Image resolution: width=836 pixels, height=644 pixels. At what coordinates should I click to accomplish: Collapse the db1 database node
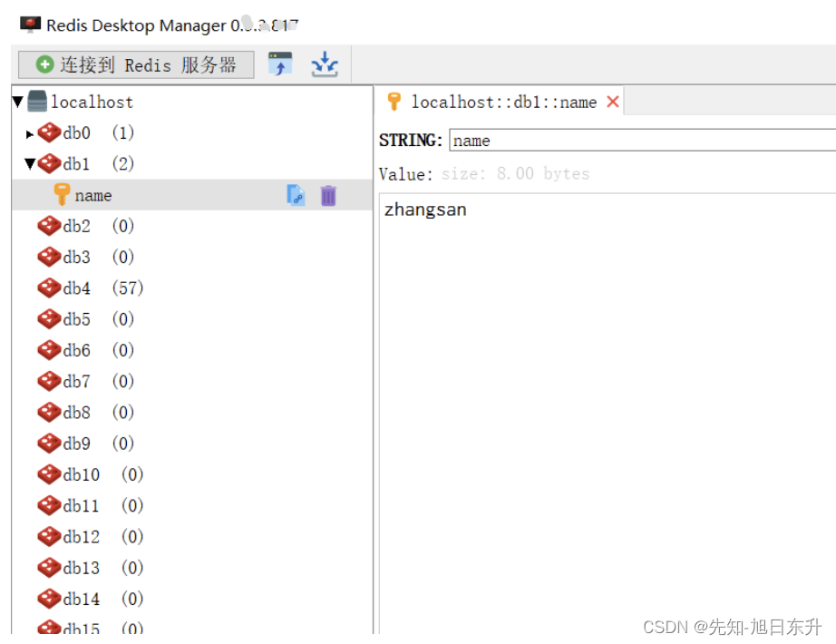click(x=31, y=163)
